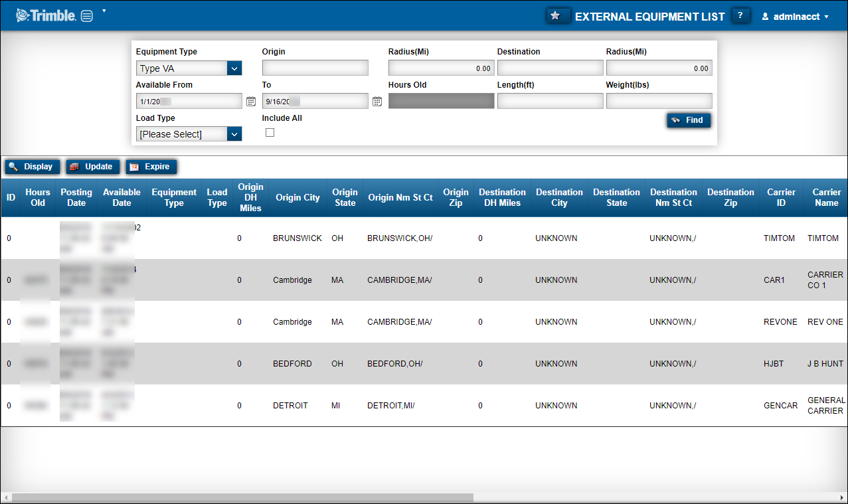Viewport: 848px width, 504px height.
Task: Click the To date field
Action: point(315,101)
